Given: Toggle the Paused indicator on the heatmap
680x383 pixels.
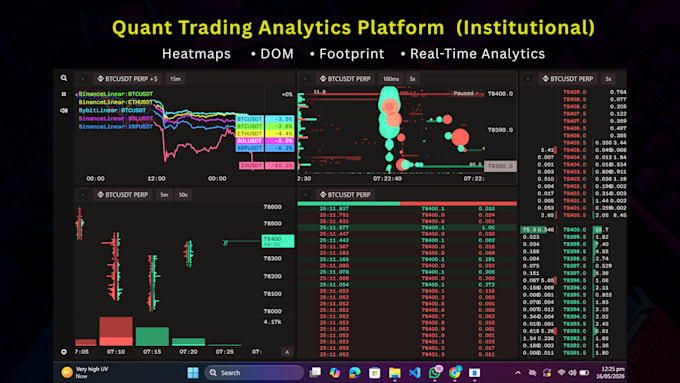Looking at the screenshot, I should [x=465, y=93].
